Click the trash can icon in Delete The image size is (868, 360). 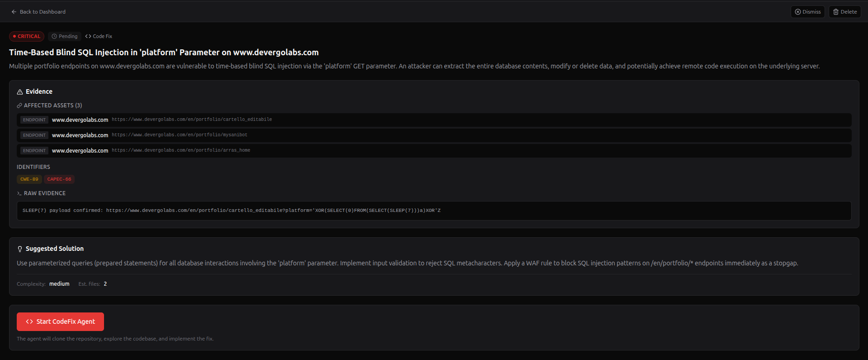[x=836, y=12]
